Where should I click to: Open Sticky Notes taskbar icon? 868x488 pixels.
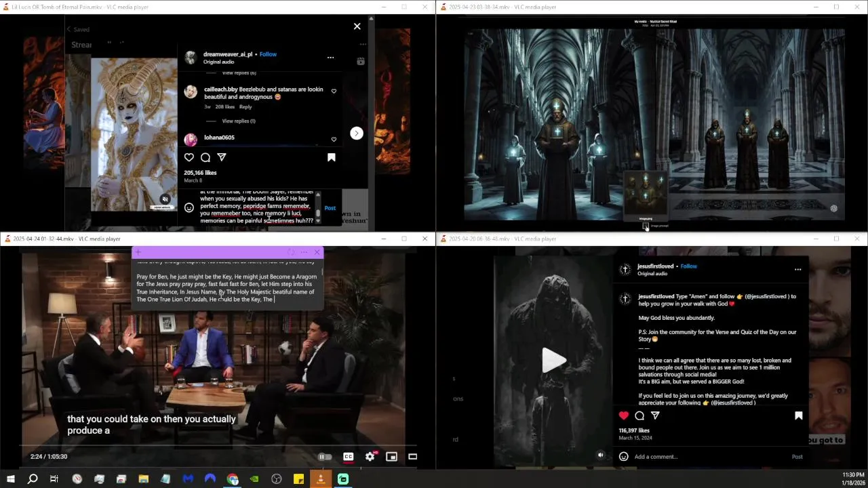[298, 479]
